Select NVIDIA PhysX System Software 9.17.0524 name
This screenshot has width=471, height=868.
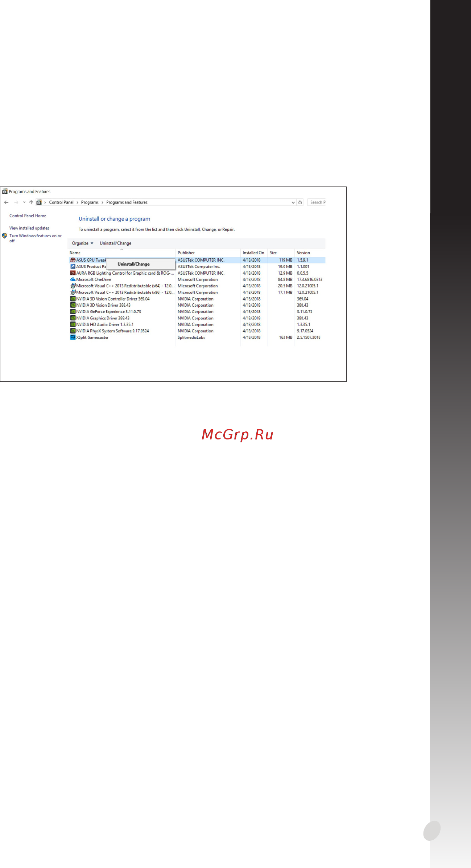click(113, 331)
